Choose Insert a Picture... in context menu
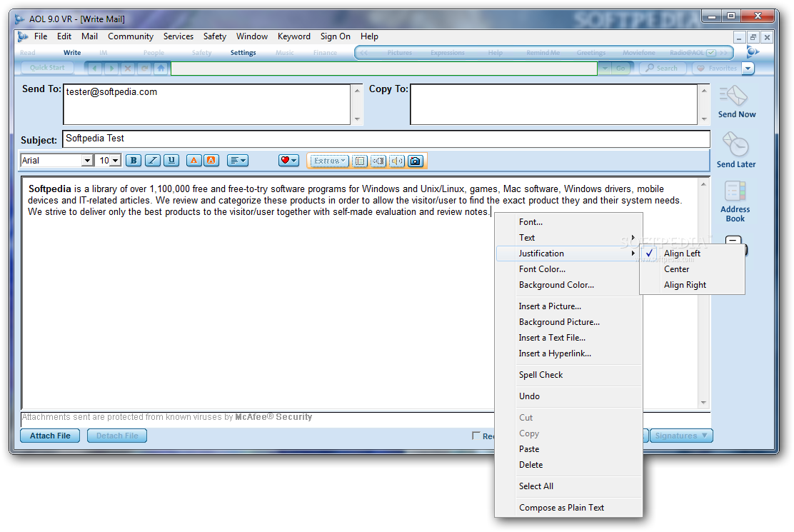This screenshot has width=794, height=532. point(569,306)
